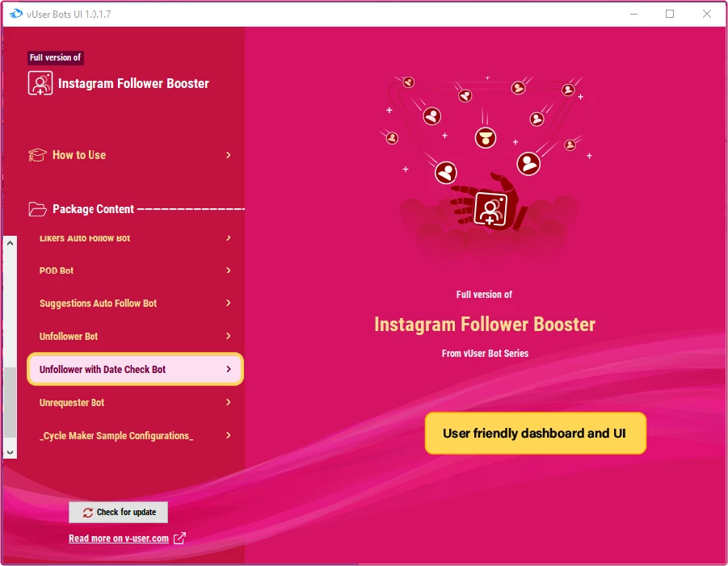Select POD Bot from package list
Screen dimensions: 728x566
click(135, 270)
